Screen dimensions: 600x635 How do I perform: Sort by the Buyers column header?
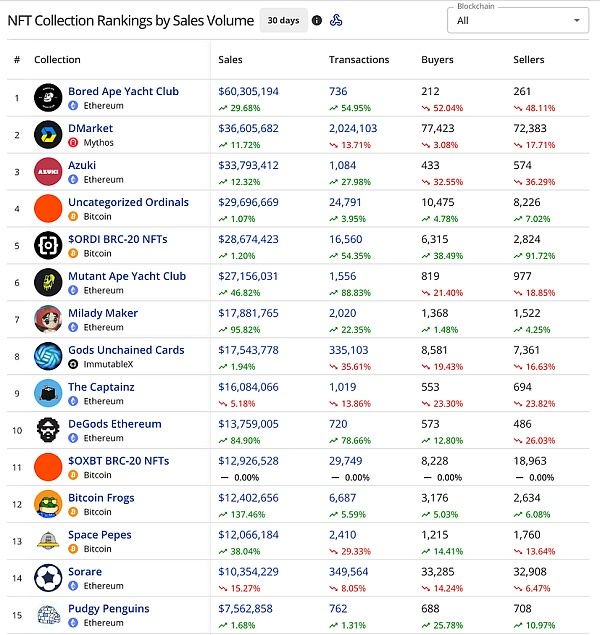point(437,60)
